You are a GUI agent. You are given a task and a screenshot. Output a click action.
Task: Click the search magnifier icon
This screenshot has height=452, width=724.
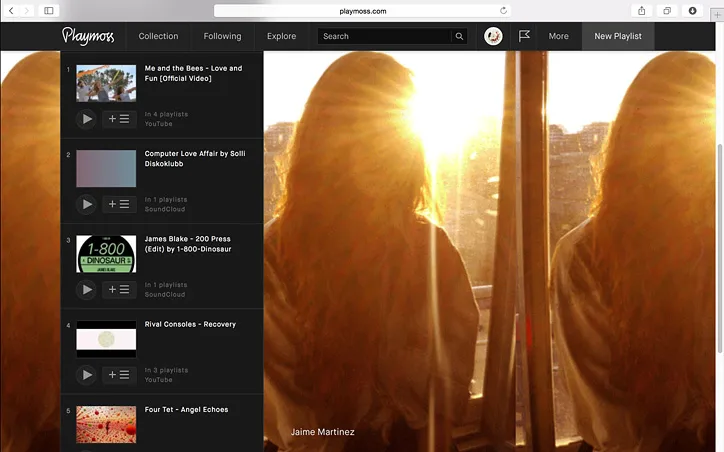[459, 36]
